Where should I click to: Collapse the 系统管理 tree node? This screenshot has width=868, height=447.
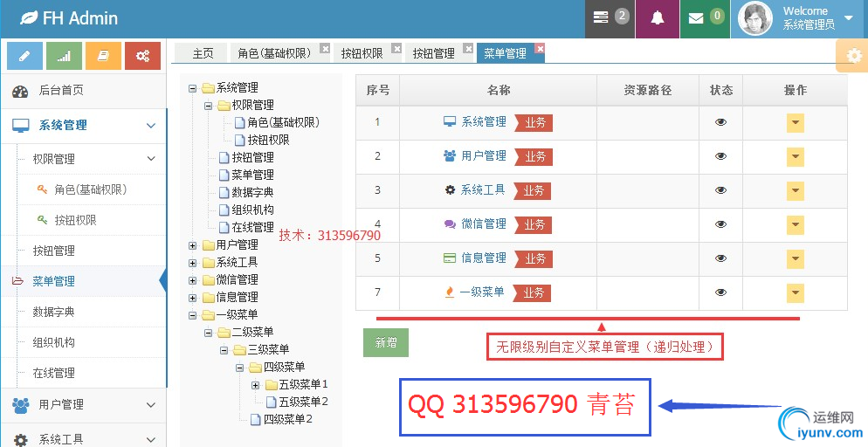pyautogui.click(x=193, y=88)
